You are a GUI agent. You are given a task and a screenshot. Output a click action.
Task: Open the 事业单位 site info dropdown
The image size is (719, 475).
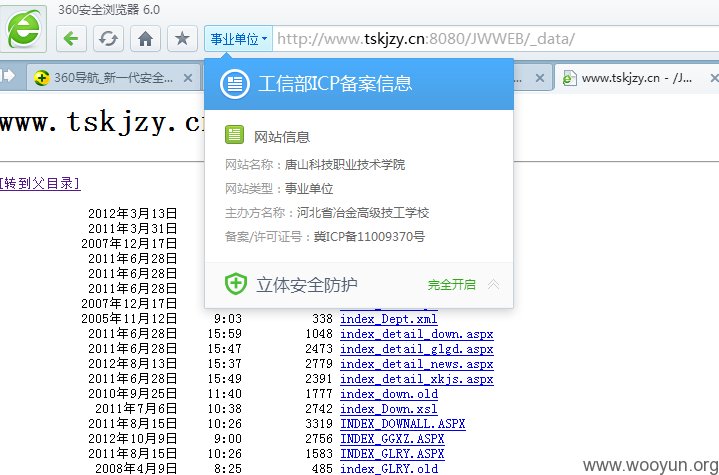tap(238, 39)
